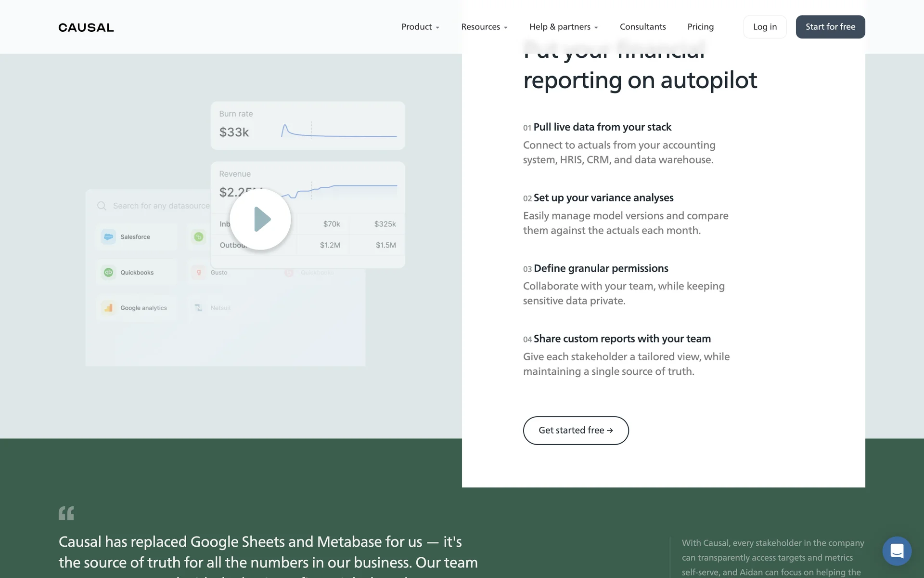Click Get started free button
Viewport: 924px width, 578px height.
[x=576, y=430]
